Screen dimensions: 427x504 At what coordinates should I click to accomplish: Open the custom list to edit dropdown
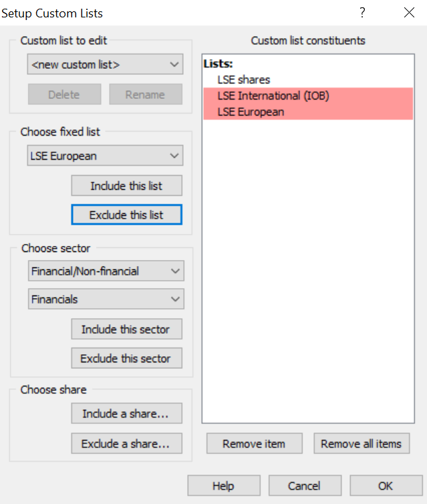105,64
